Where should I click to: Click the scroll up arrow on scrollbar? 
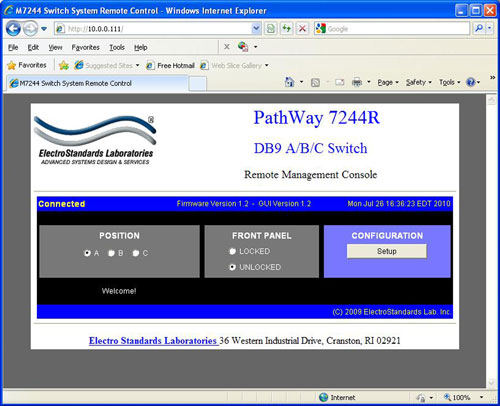click(x=491, y=100)
